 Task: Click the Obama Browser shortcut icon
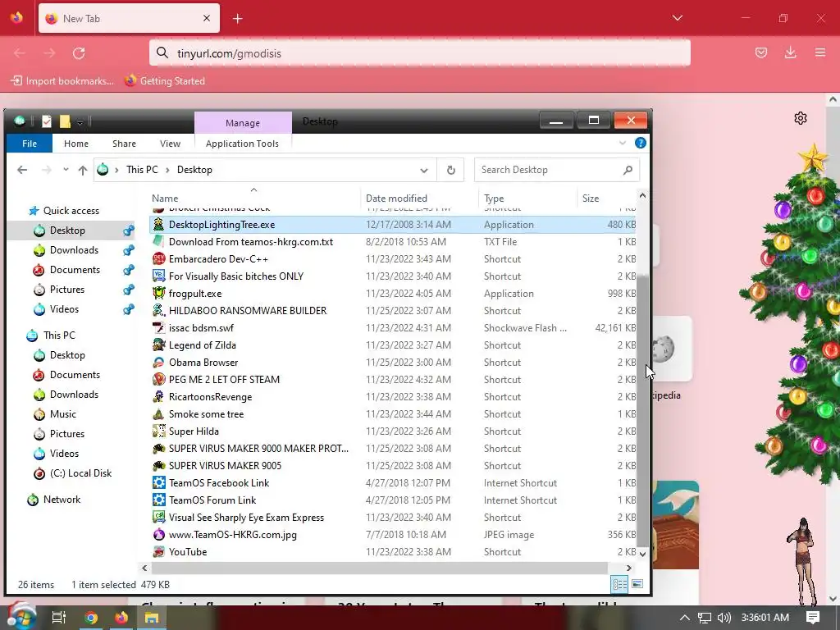pos(158,362)
